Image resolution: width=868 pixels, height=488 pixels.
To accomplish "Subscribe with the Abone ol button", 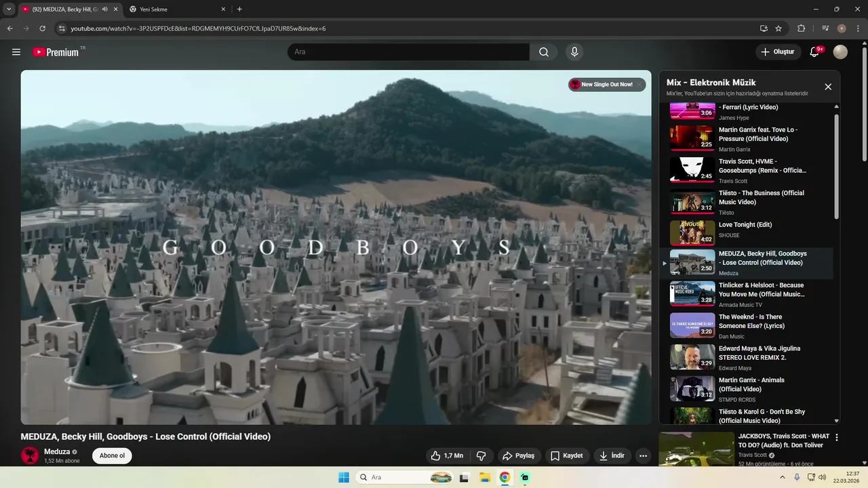I will click(x=112, y=455).
